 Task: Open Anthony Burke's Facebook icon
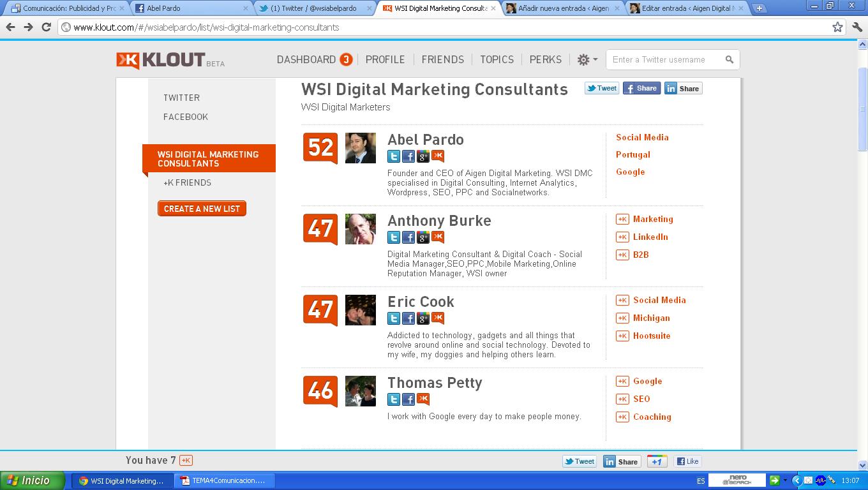pos(408,237)
